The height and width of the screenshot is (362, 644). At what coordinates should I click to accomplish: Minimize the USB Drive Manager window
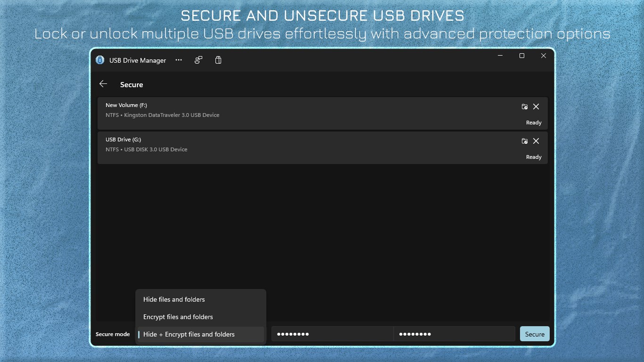pos(500,56)
